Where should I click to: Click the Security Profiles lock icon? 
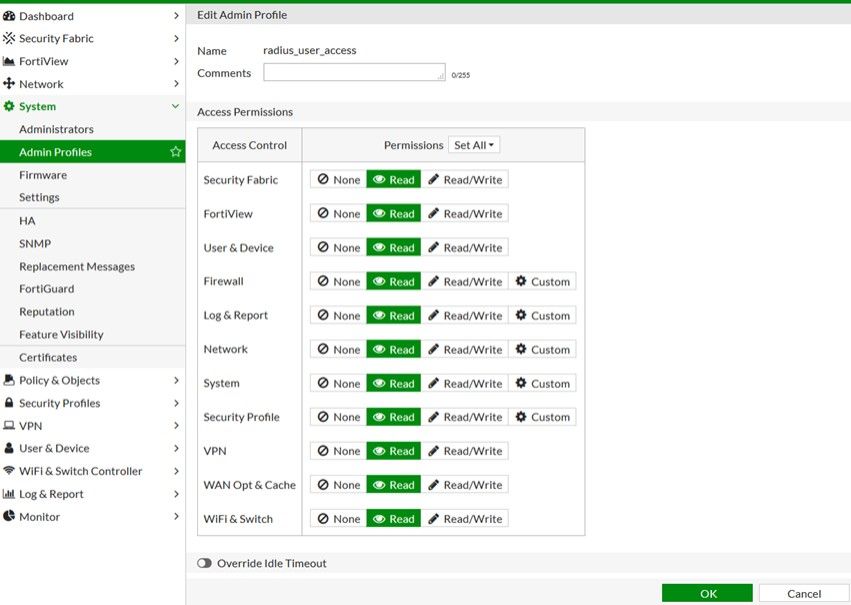9,403
